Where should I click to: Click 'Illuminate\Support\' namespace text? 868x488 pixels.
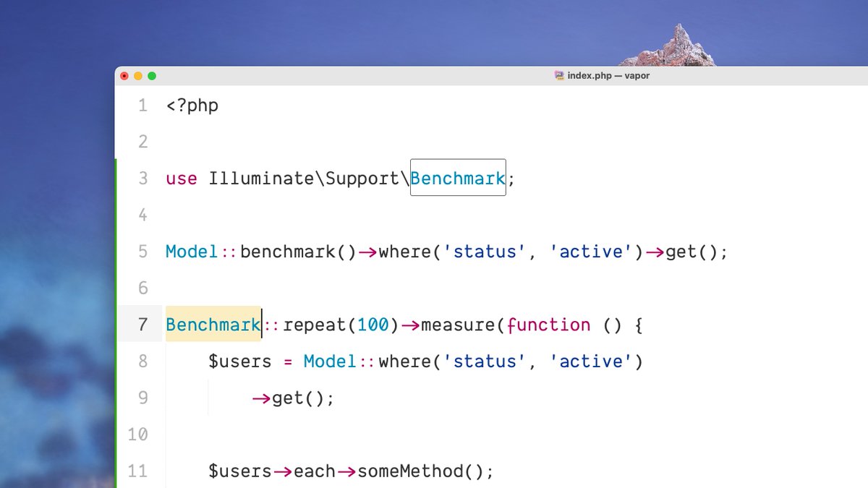[x=310, y=179]
